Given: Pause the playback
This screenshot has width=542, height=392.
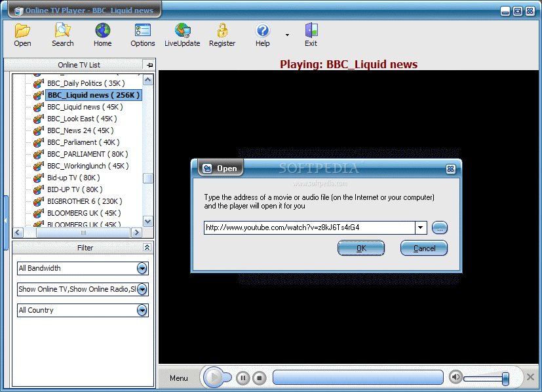Looking at the screenshot, I should tap(243, 378).
